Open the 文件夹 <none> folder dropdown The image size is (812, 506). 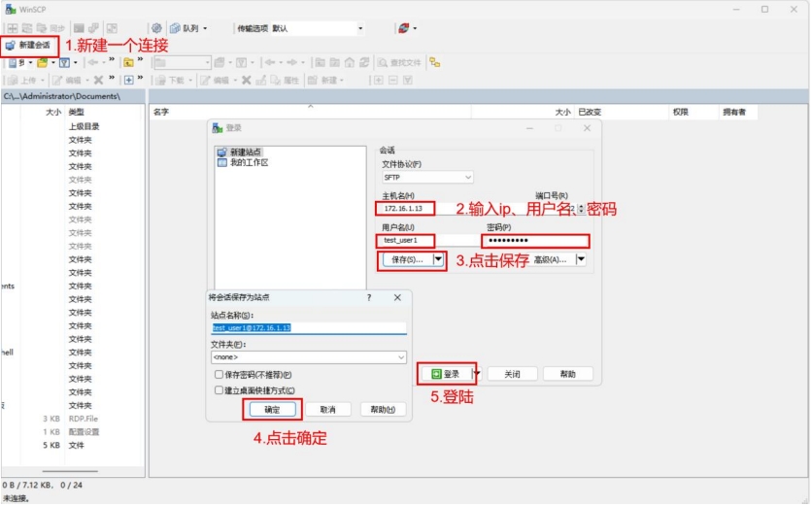pyautogui.click(x=309, y=357)
